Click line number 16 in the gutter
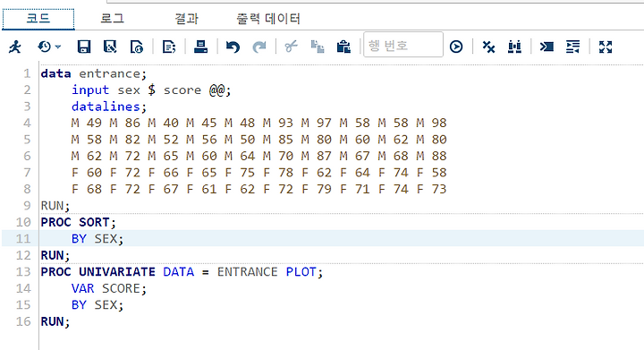This screenshot has height=350, width=644. [23, 321]
